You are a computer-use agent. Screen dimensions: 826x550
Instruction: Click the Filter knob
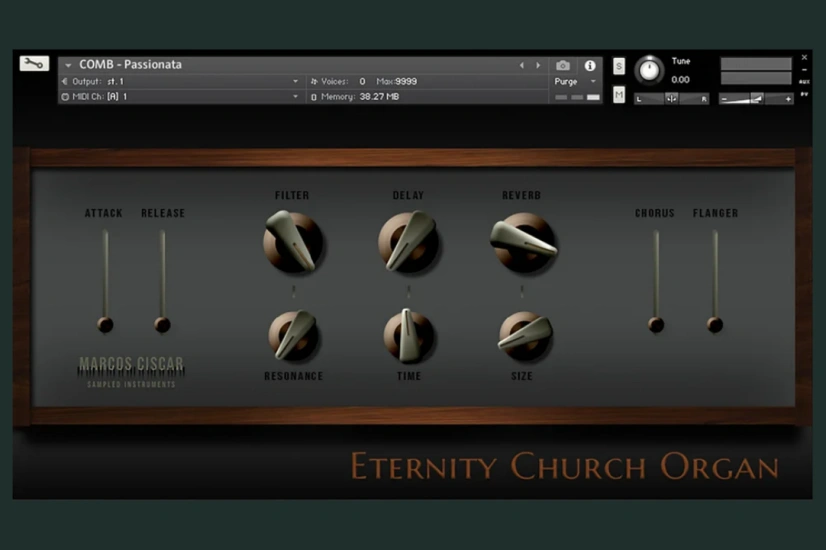(x=293, y=242)
